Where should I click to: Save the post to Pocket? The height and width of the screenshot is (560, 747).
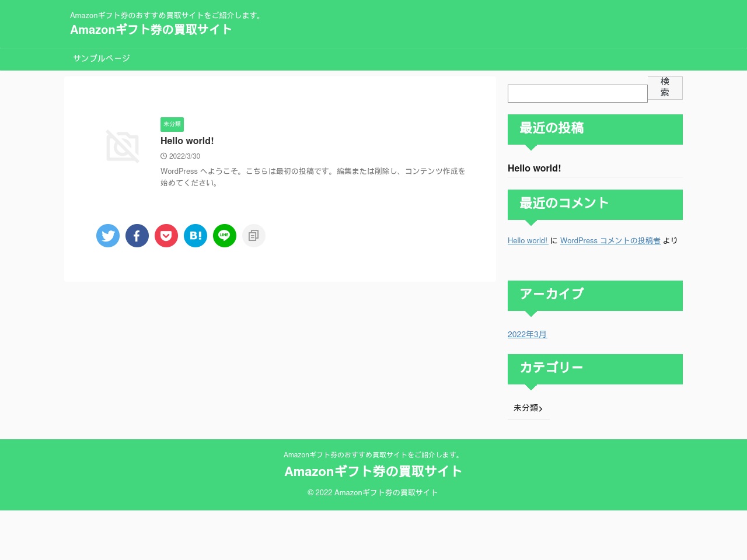166,236
